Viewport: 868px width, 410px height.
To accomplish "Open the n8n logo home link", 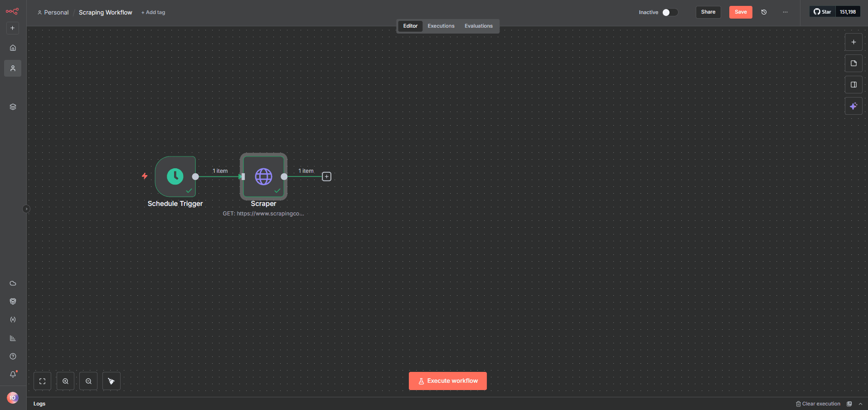I will (12, 11).
